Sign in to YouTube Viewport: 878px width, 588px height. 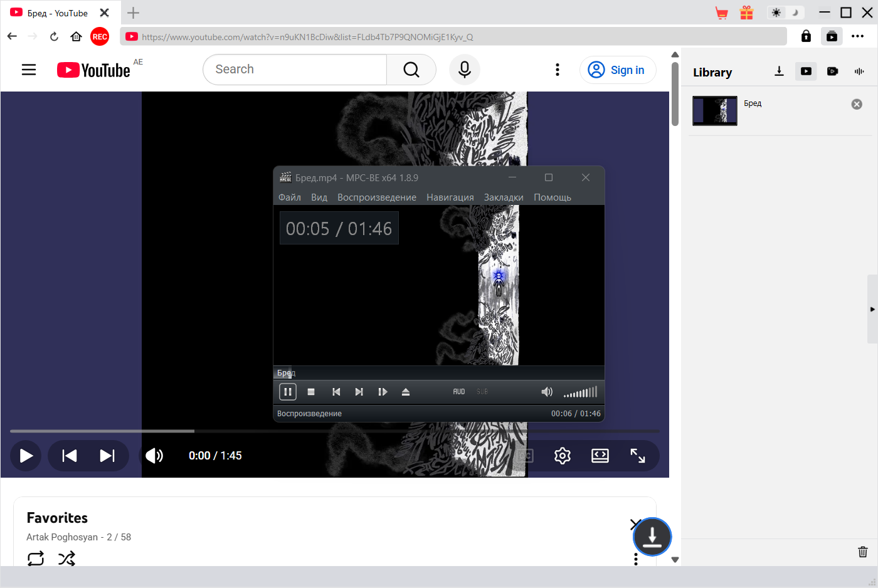coord(618,70)
